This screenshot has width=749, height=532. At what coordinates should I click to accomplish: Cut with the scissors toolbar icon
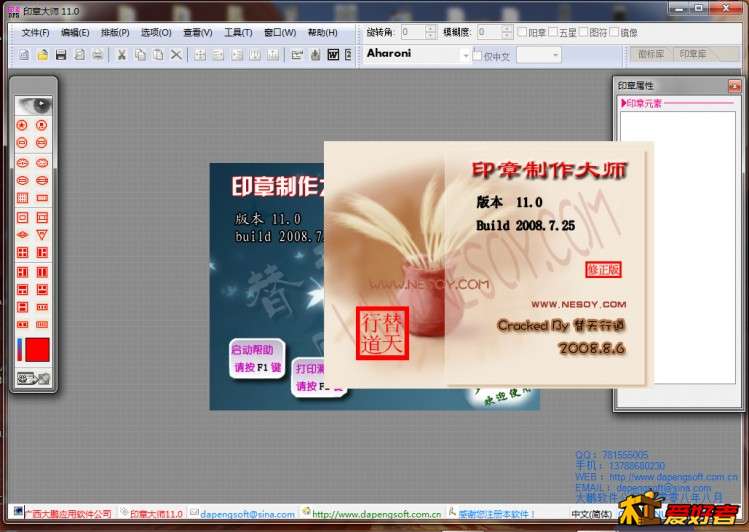(x=122, y=55)
